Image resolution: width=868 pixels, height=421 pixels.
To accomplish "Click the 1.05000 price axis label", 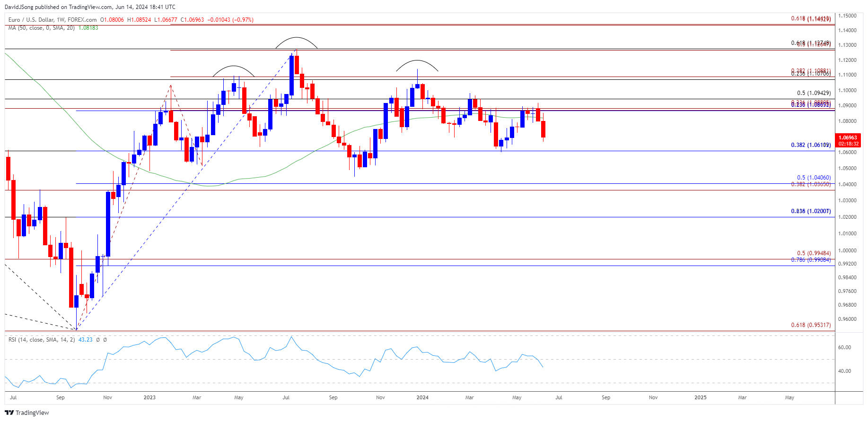I will point(847,168).
